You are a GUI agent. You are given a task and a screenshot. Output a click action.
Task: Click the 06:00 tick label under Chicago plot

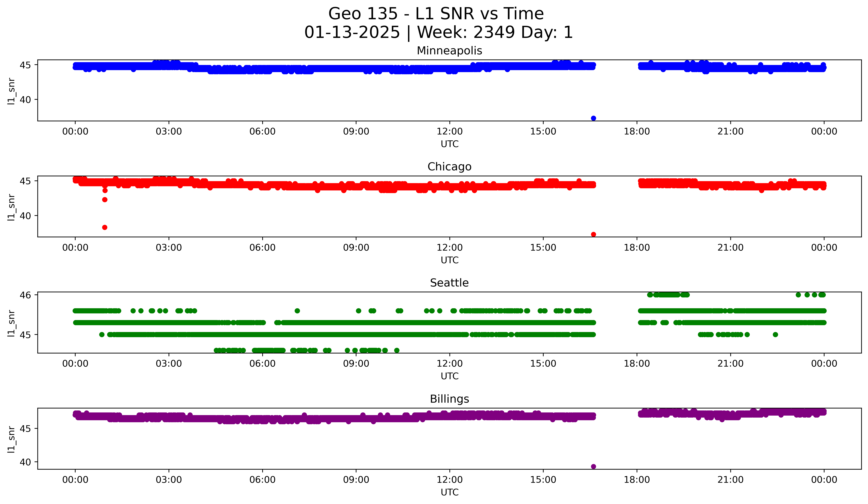tap(262, 248)
